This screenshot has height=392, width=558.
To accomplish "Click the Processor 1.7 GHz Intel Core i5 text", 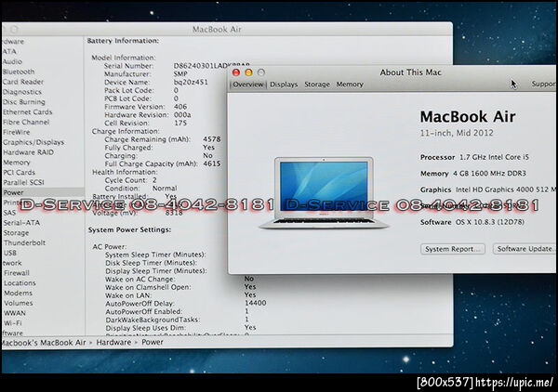I will point(474,157).
